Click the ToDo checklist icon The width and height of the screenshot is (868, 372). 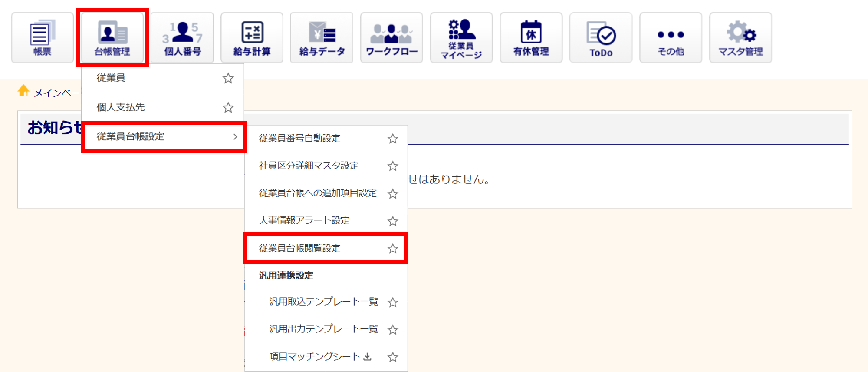(x=601, y=38)
